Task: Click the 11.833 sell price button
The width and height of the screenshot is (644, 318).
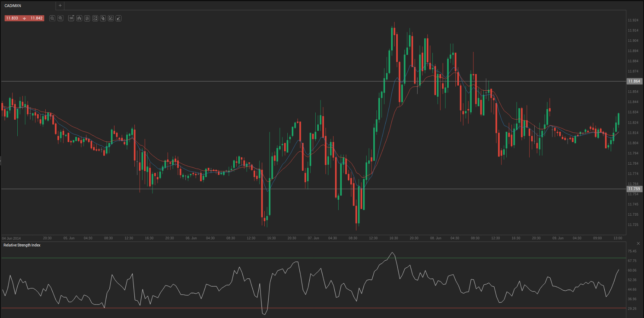Action: click(x=12, y=18)
